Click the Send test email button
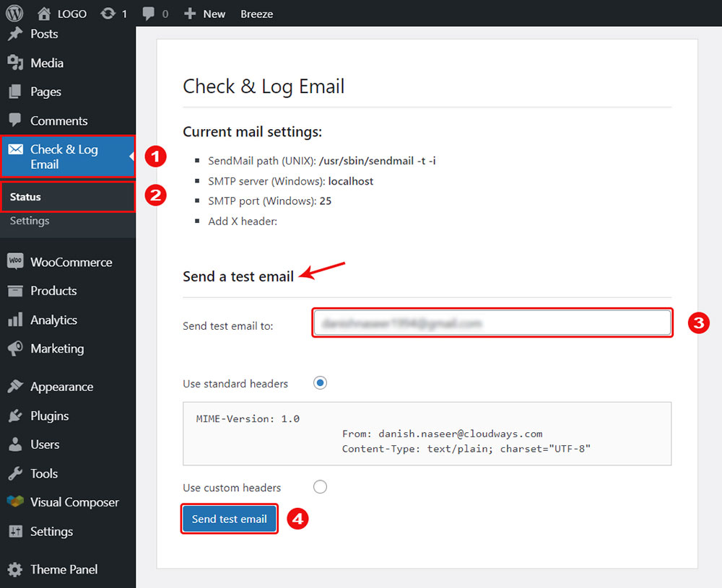 pos(229,518)
